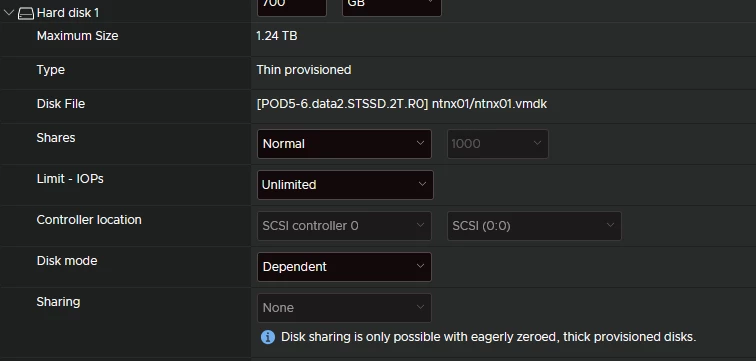This screenshot has width=756, height=361.
Task: Open the Sharing None dropdown
Action: tap(344, 308)
